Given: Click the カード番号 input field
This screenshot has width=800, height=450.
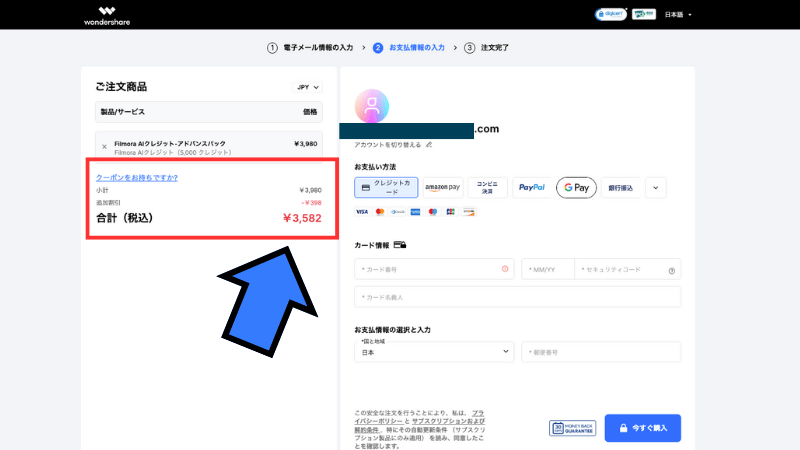Looking at the screenshot, I should pos(434,269).
